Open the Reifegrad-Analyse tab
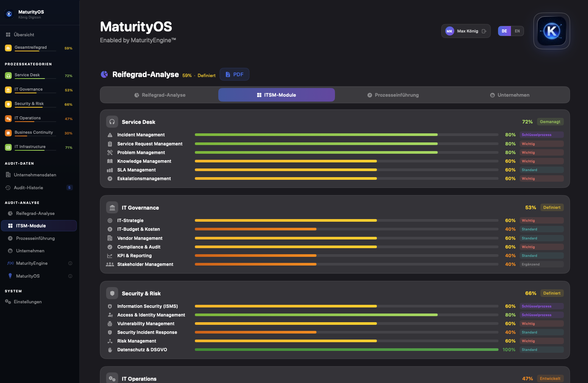Image resolution: width=588 pixels, height=383 pixels. click(160, 95)
